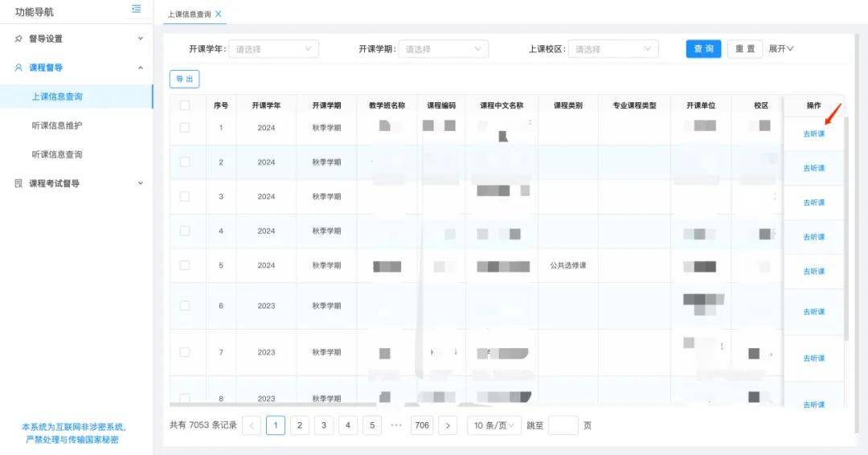Screen dimensions: 868x455
Task: Collapse the 课程督导 menu chevron
Action: pyautogui.click(x=141, y=68)
